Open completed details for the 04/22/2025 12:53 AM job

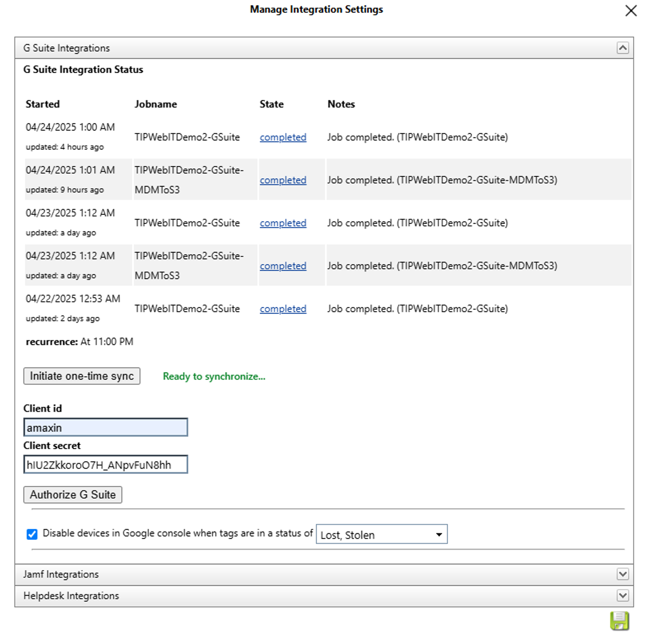[282, 309]
